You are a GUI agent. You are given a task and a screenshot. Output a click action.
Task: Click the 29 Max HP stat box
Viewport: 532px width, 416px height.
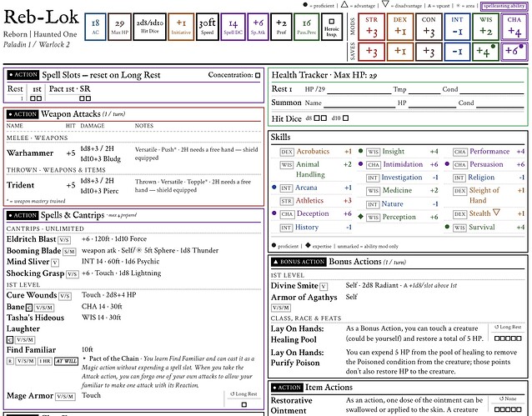(x=119, y=28)
